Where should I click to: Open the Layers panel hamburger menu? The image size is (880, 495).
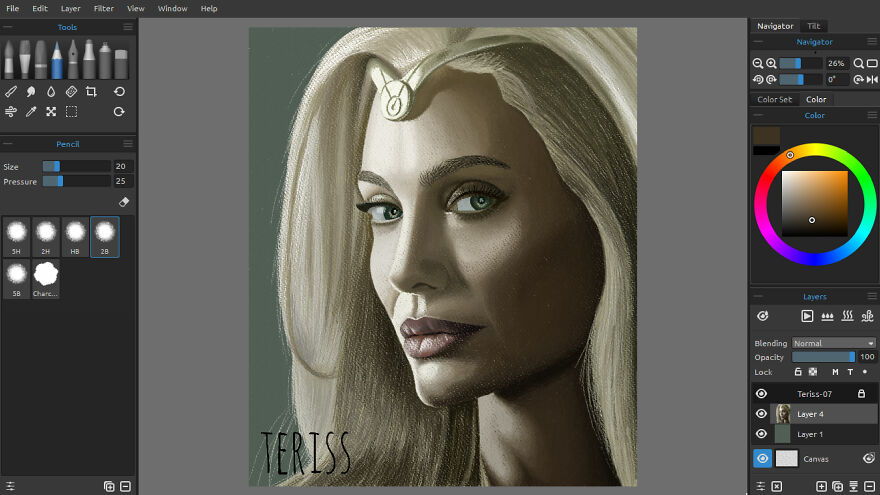click(872, 296)
